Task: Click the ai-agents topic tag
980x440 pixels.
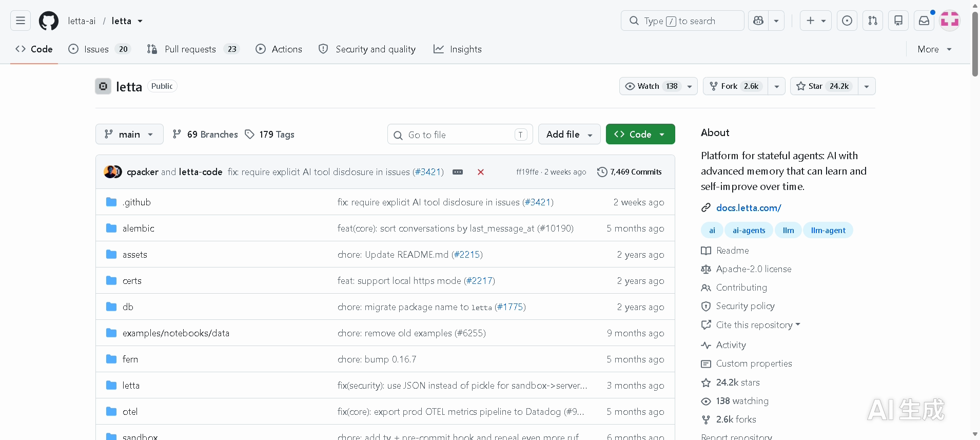Action: click(749, 231)
